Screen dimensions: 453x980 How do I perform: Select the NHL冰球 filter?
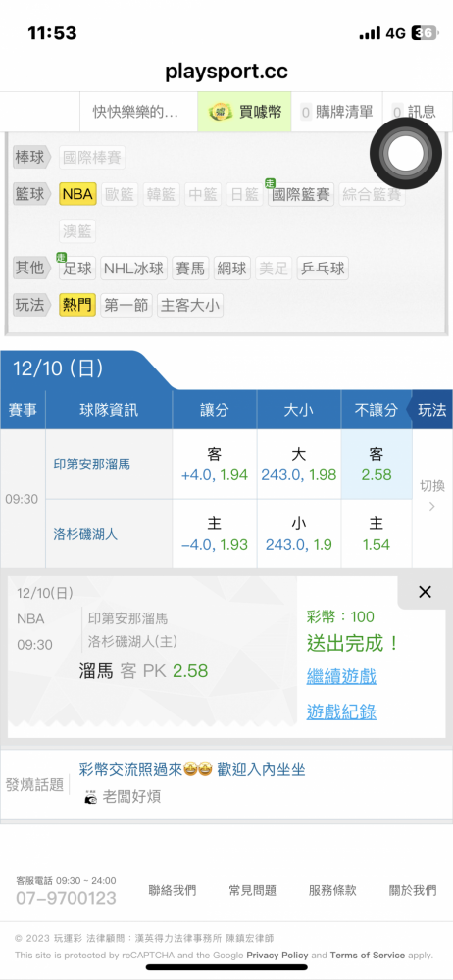(134, 269)
